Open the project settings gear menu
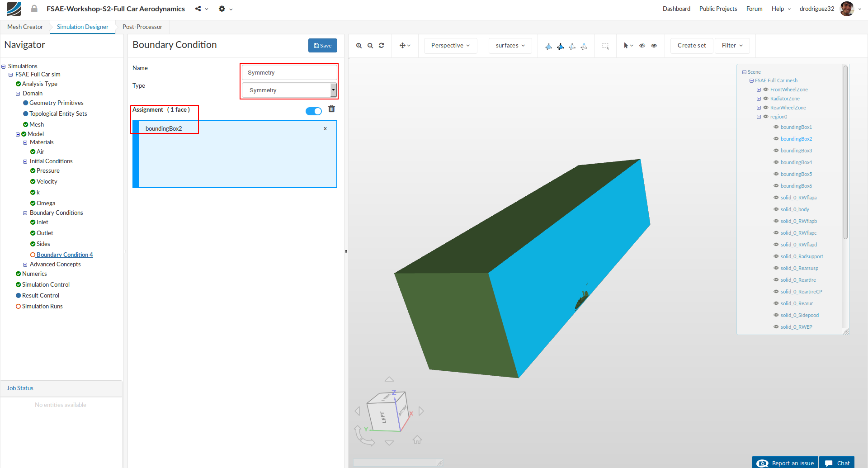868x468 pixels. coord(225,9)
